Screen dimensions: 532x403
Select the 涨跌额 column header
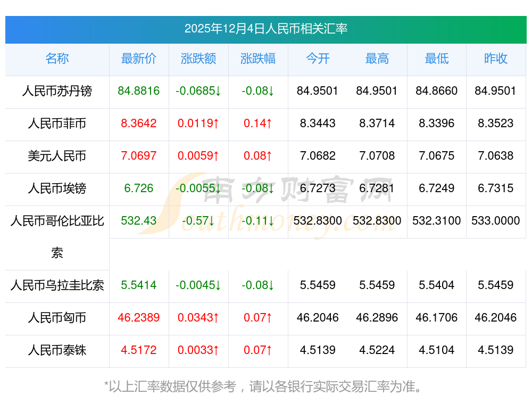198,59
